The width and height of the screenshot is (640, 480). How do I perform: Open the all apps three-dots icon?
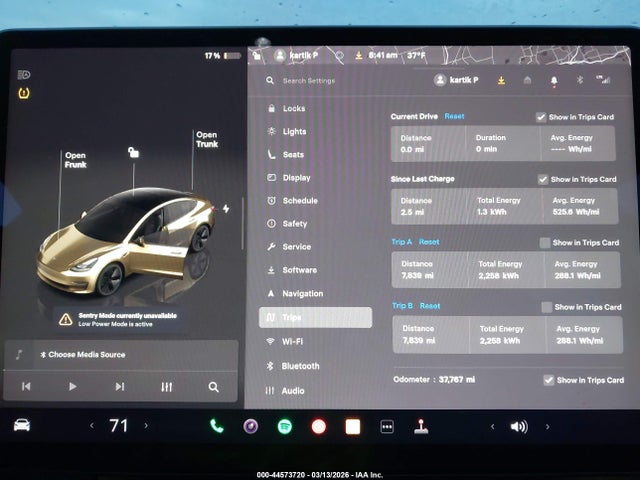click(387, 427)
